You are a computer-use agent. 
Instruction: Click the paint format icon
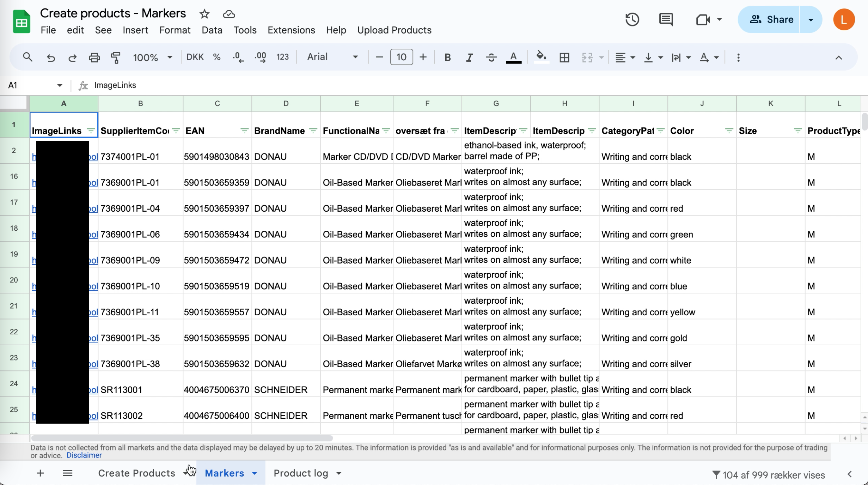point(116,57)
